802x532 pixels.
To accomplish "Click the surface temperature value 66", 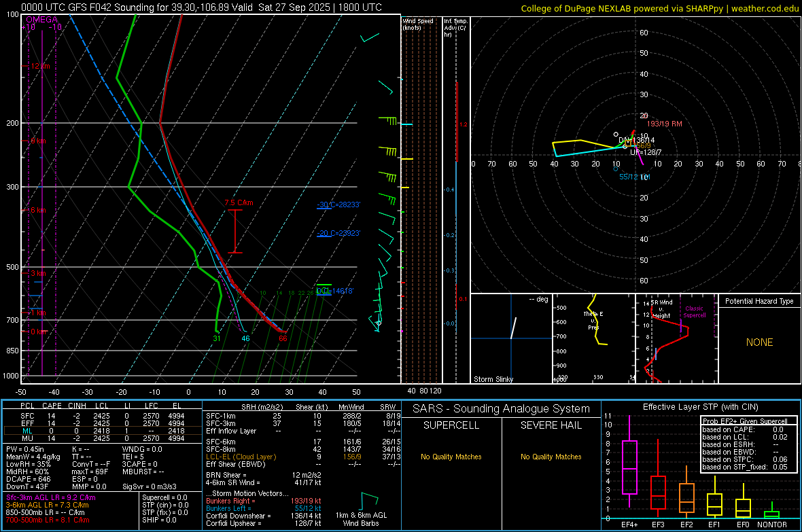I will [x=283, y=338].
